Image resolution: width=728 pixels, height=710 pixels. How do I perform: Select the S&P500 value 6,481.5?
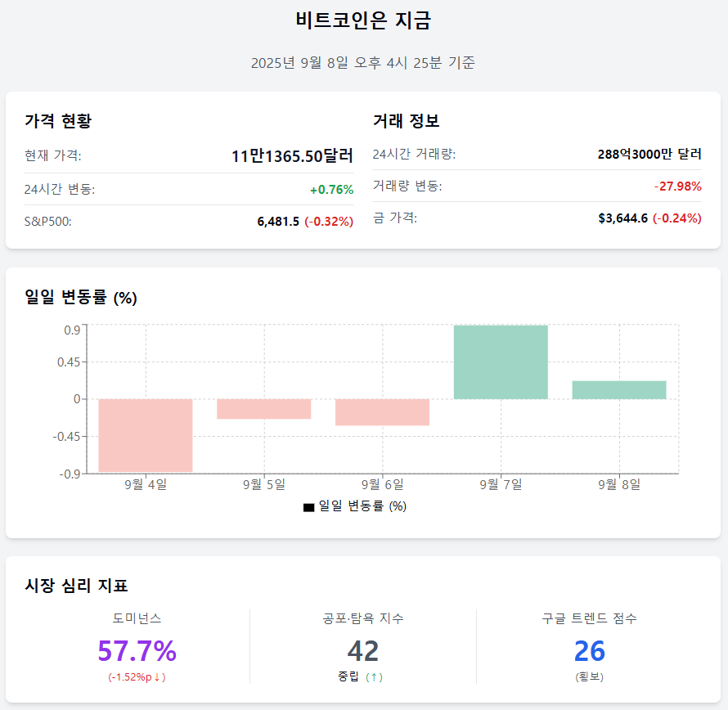(x=278, y=222)
